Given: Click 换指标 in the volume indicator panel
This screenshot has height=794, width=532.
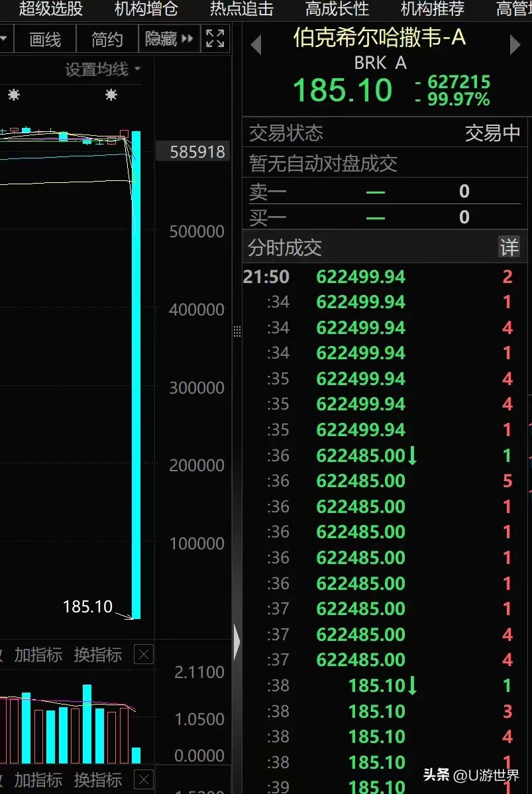Looking at the screenshot, I should [98, 655].
